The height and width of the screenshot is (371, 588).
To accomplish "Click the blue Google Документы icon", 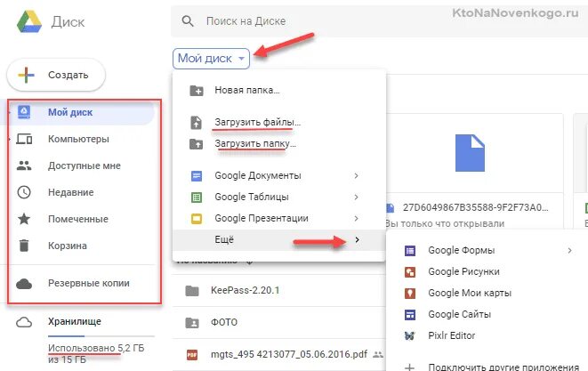I will point(197,175).
